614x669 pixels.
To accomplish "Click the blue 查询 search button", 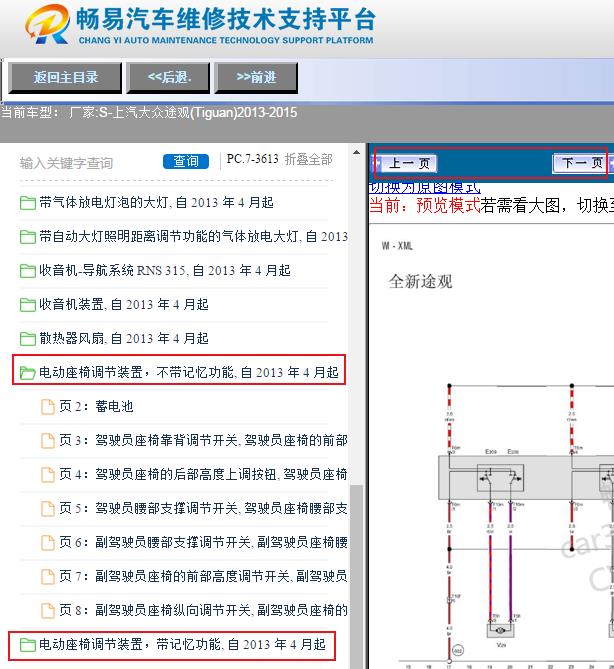I will click(186, 161).
